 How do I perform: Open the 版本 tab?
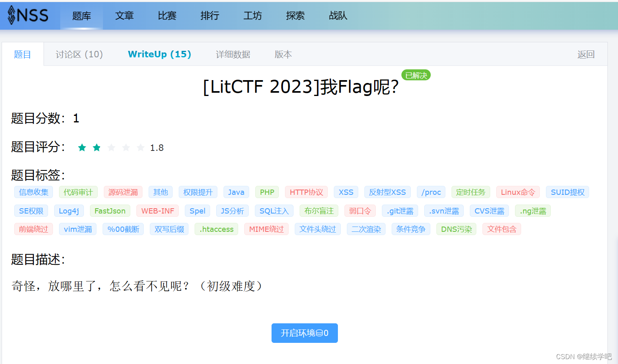point(283,54)
